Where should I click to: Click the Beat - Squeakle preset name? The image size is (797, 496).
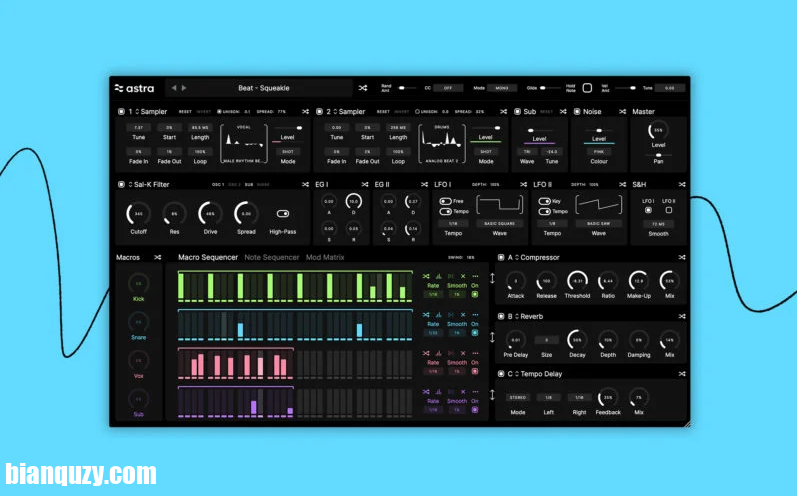264,88
